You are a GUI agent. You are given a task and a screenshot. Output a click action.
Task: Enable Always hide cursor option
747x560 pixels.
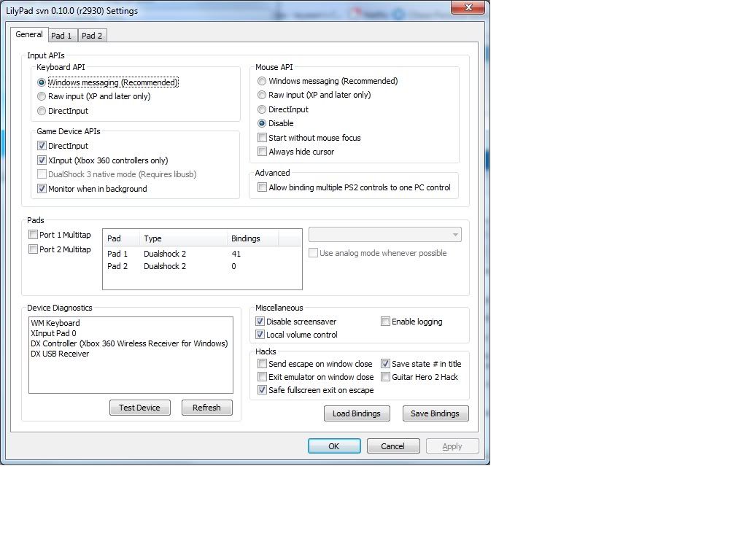(x=263, y=152)
